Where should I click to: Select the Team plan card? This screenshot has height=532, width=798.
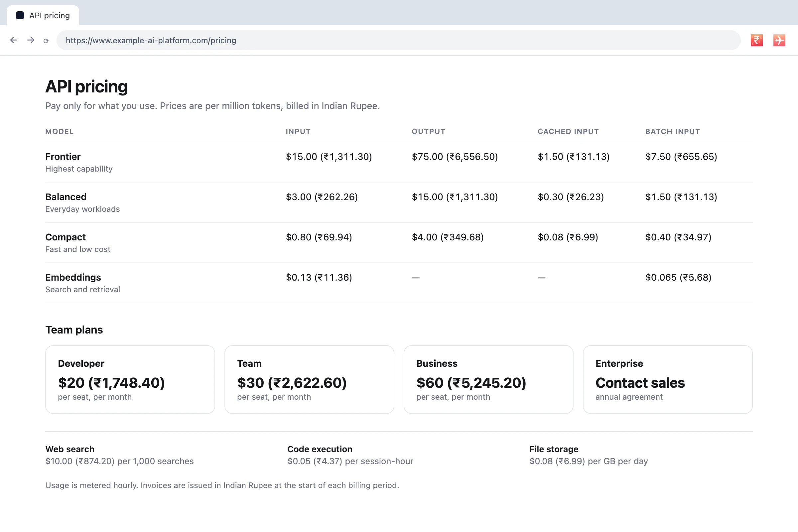(309, 379)
